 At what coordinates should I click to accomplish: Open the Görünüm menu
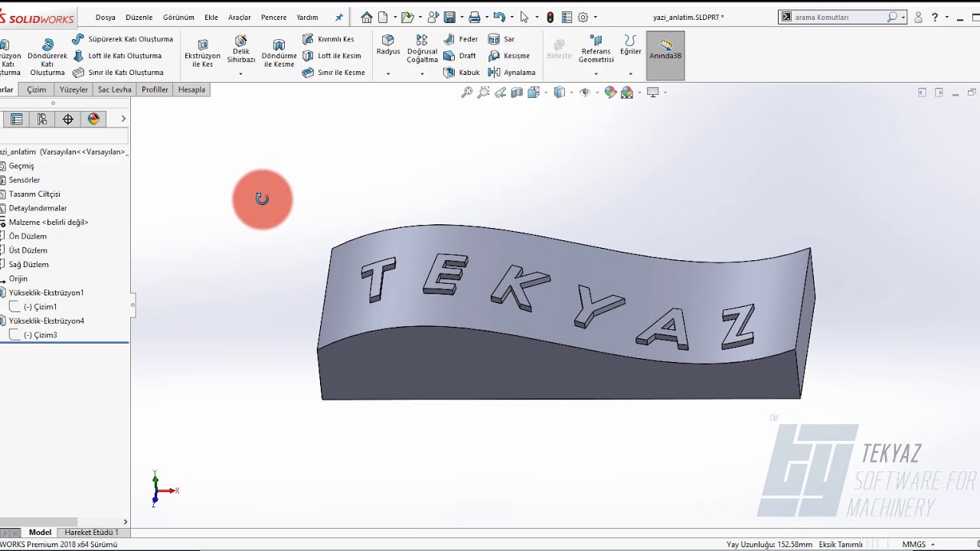click(178, 17)
